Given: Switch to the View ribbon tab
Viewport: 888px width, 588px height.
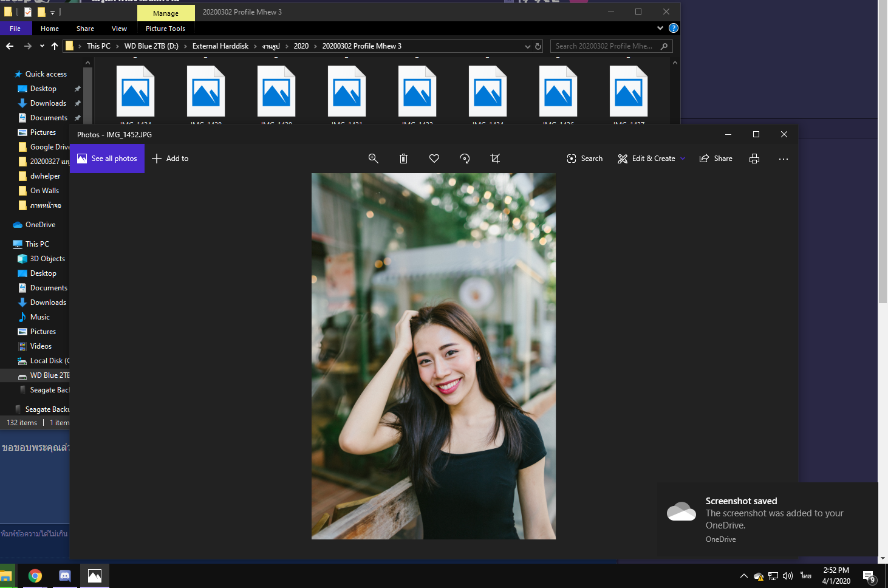Looking at the screenshot, I should click(119, 29).
